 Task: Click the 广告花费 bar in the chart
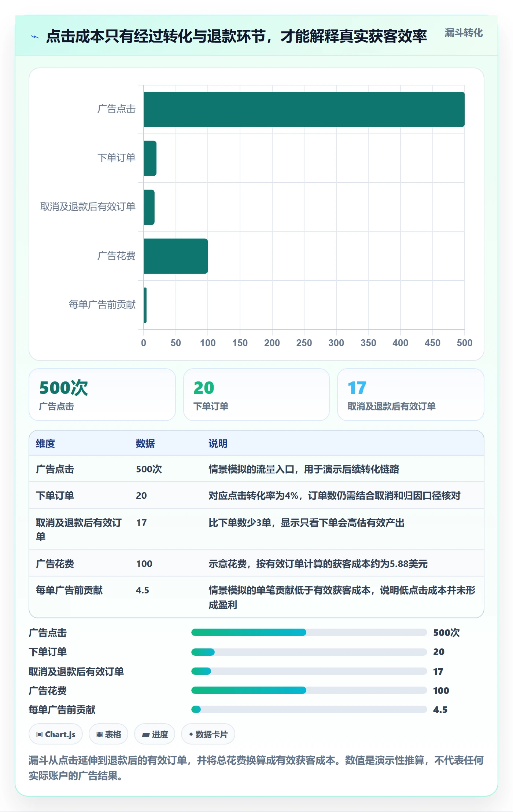point(176,256)
